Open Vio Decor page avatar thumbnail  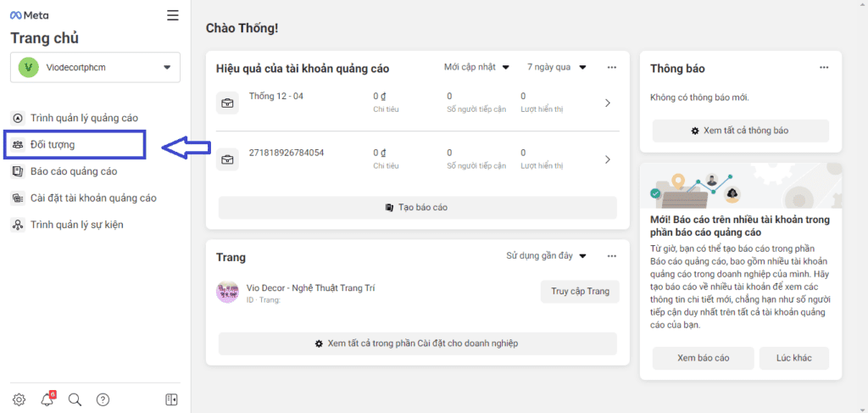tap(227, 292)
